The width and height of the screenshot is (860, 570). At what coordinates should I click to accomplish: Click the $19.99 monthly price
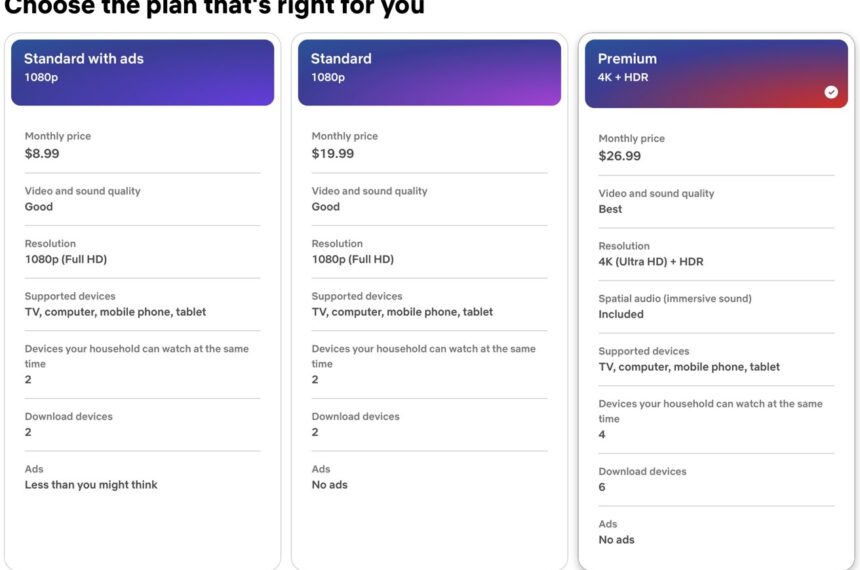[x=332, y=154]
